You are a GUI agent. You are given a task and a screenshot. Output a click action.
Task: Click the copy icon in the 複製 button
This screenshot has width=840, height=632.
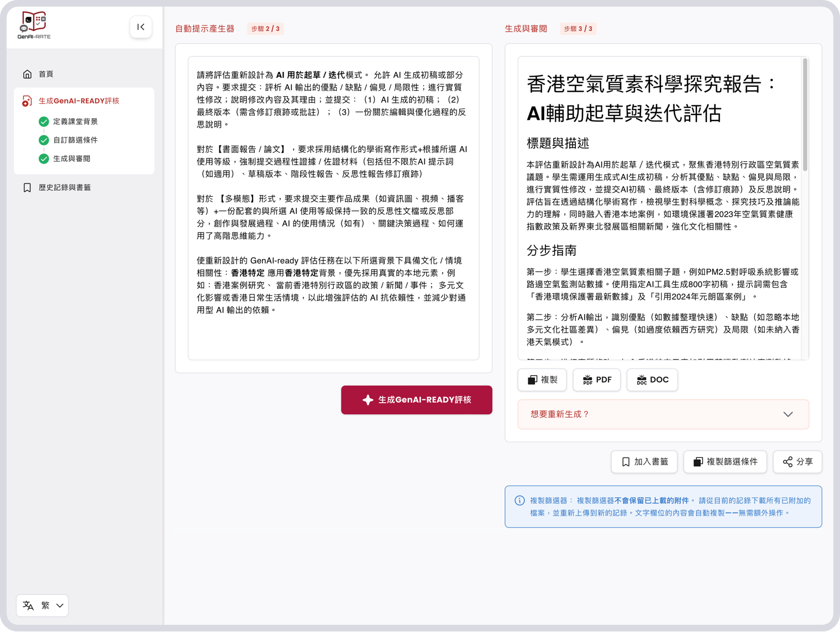532,380
